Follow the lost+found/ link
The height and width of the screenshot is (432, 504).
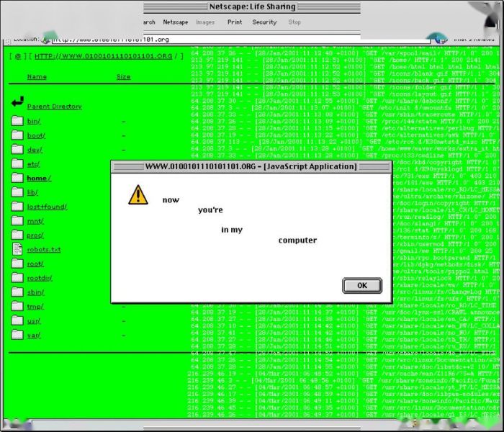click(x=47, y=207)
